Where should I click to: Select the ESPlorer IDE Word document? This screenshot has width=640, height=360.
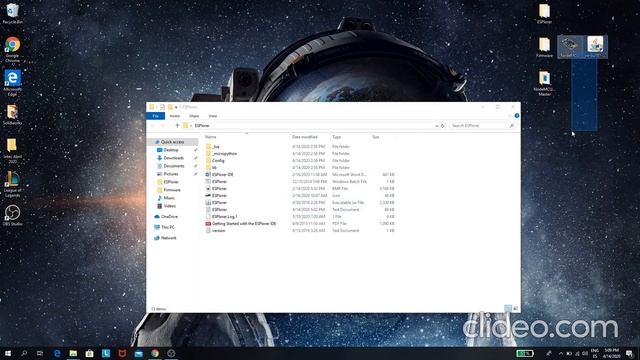300,174
